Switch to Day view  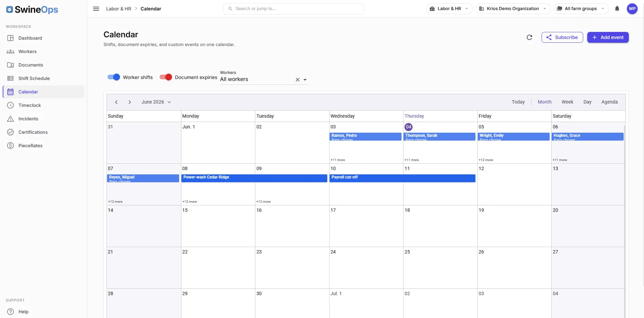[x=587, y=102]
